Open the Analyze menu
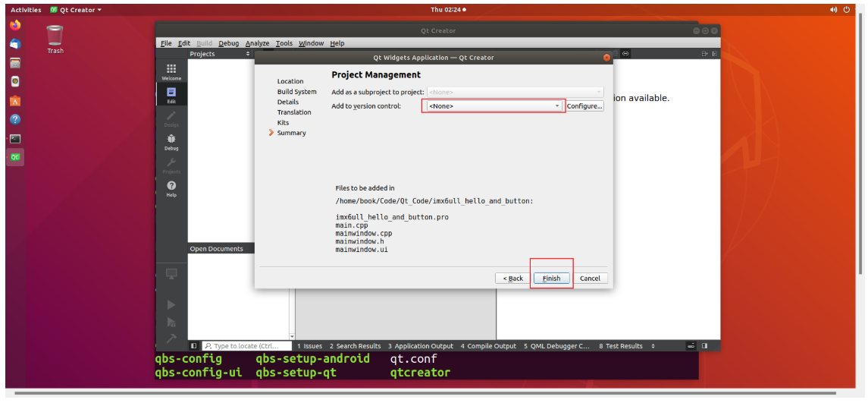Screen dimensions: 868x403 258,43
